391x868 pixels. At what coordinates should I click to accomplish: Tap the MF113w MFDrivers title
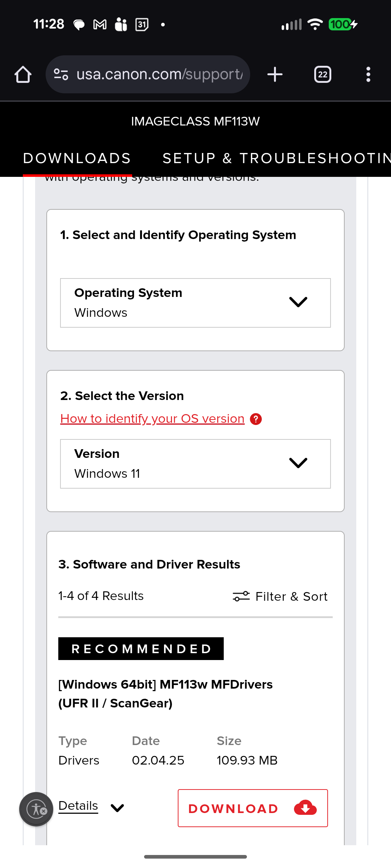(165, 694)
